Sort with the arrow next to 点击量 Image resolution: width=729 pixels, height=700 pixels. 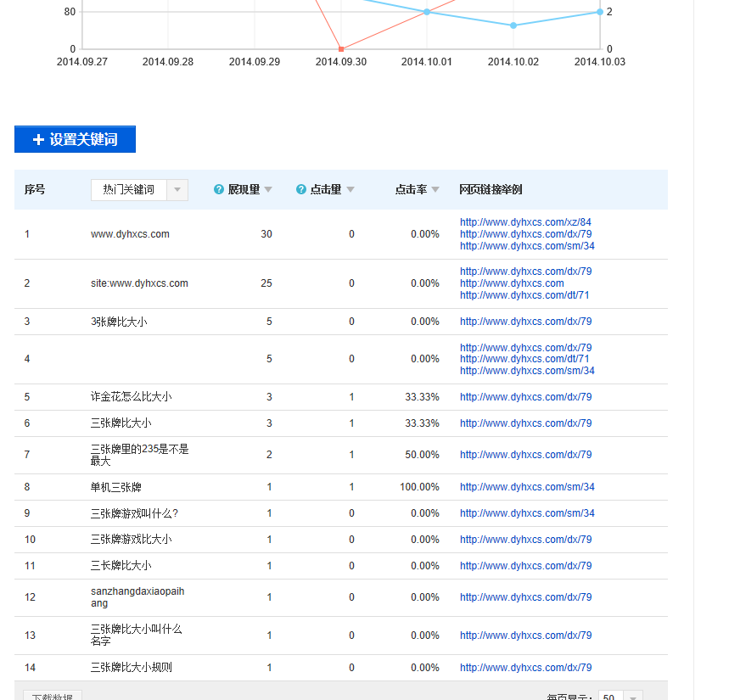point(350,190)
